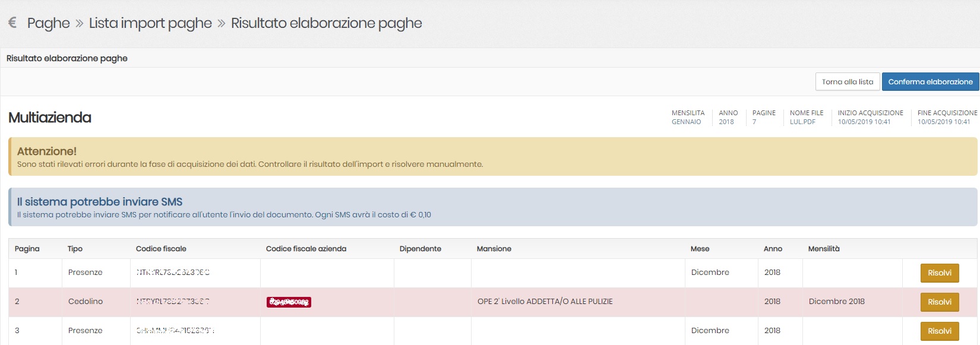
Task: Click the euro icon in the breadcrumb
Action: point(12,23)
